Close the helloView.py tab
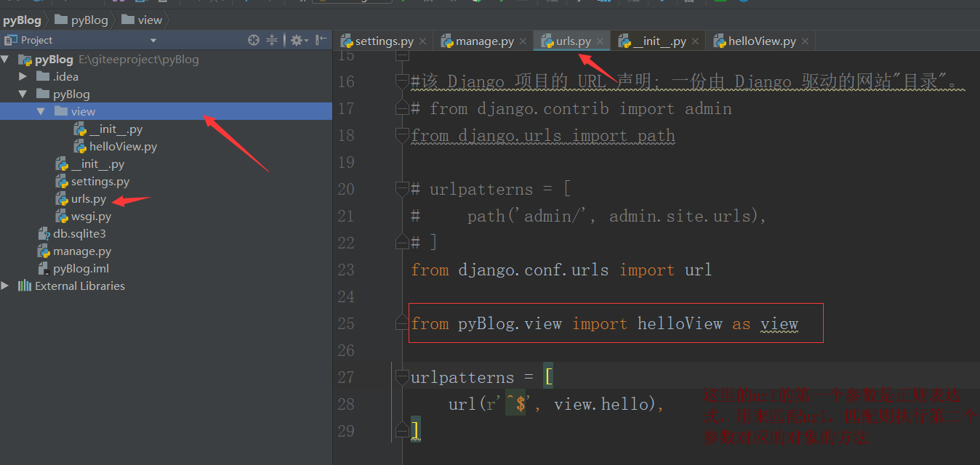The width and height of the screenshot is (980, 465). [806, 42]
